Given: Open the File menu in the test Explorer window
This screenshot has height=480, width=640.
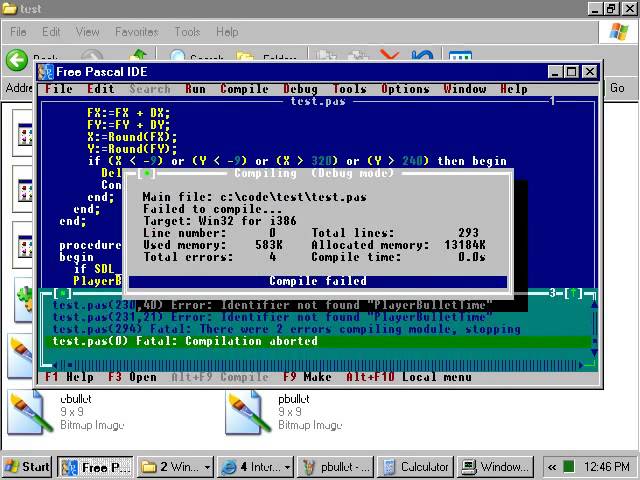Looking at the screenshot, I should point(18,32).
